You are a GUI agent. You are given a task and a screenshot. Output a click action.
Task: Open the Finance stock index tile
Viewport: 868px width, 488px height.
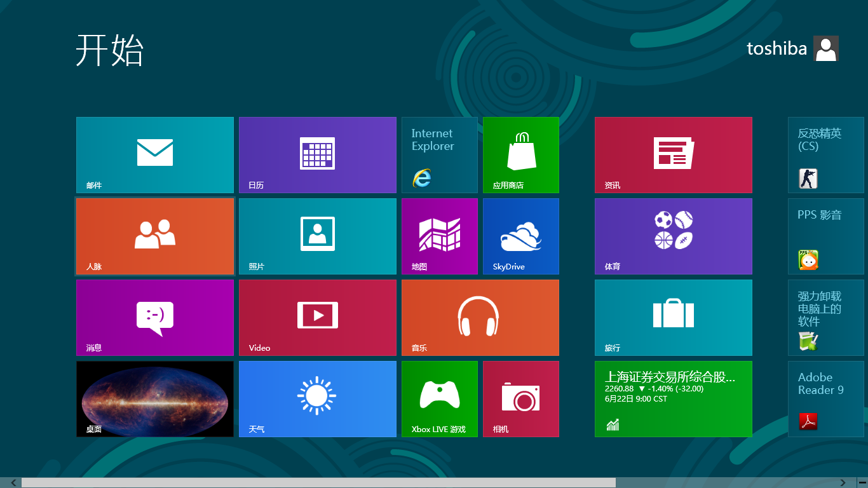pyautogui.click(x=674, y=399)
